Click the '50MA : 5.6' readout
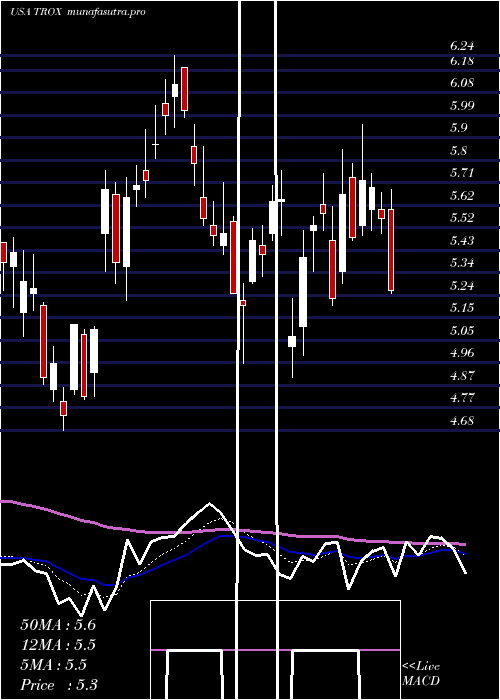This screenshot has width=500, height=700. [x=58, y=625]
